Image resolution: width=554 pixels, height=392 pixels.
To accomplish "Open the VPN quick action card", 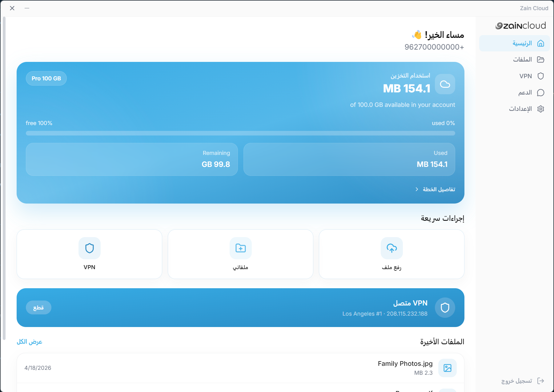I will pyautogui.click(x=89, y=254).
